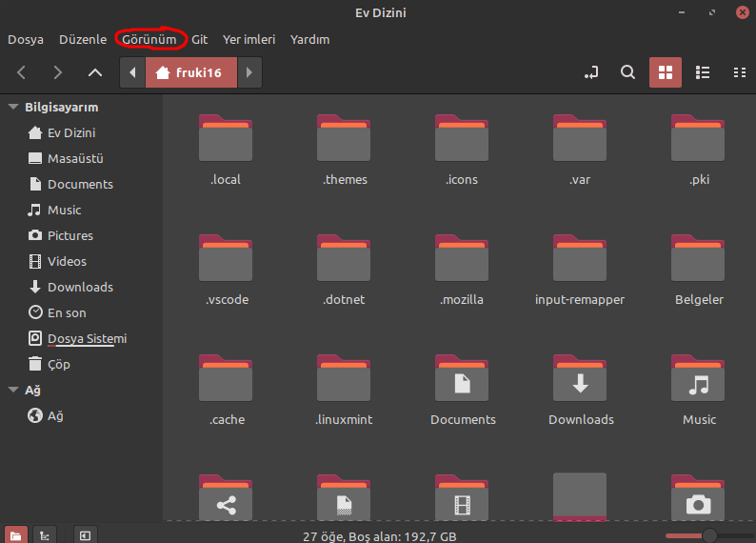Collapse the Bilgisayarım section

13,107
